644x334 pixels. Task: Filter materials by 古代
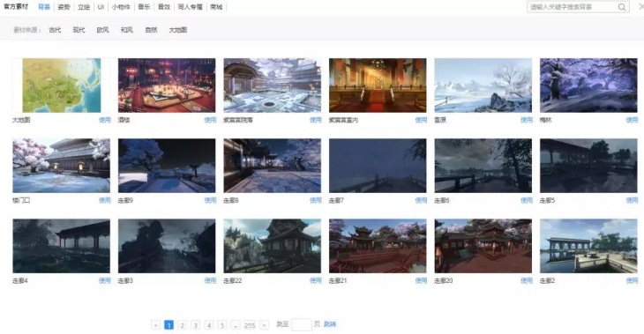[55, 30]
